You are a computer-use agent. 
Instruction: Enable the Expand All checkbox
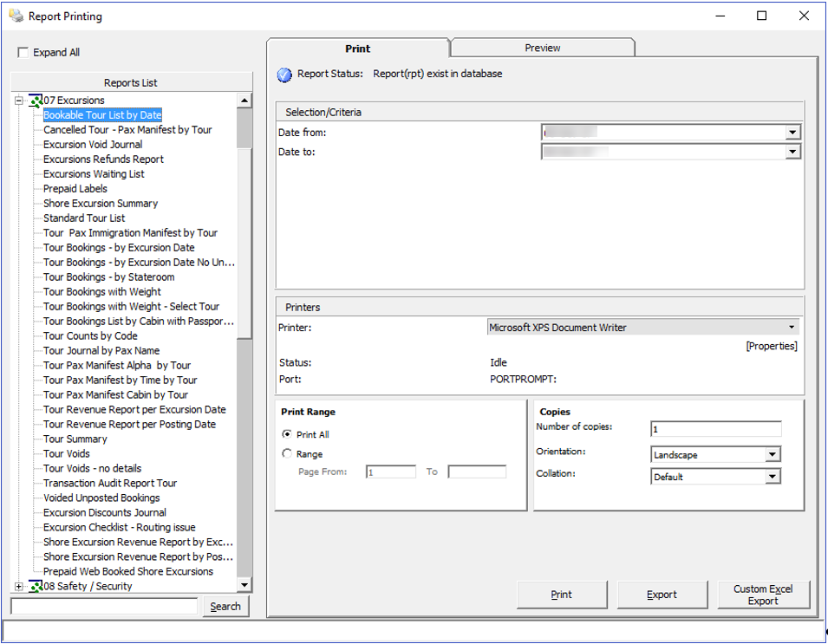click(x=22, y=52)
